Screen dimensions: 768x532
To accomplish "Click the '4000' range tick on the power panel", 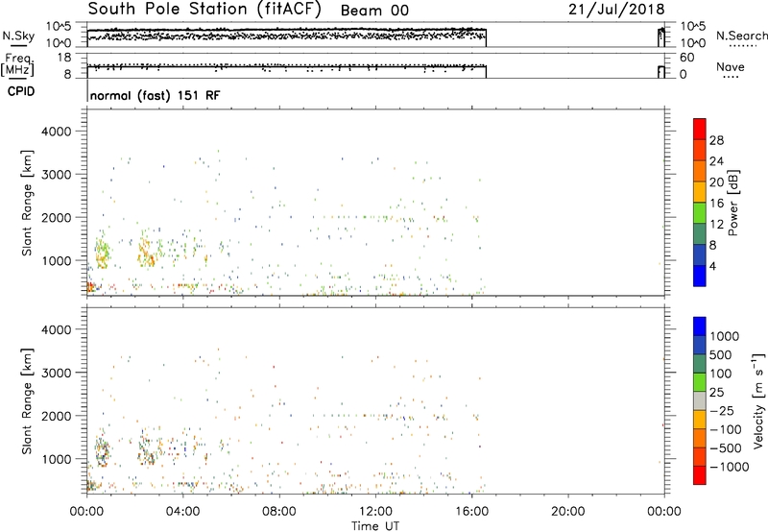I will point(57,132).
